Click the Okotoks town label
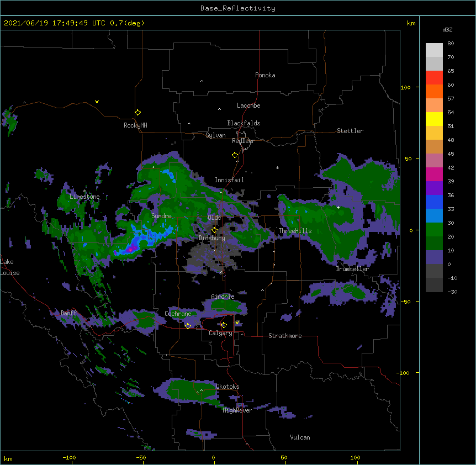 coord(228,387)
